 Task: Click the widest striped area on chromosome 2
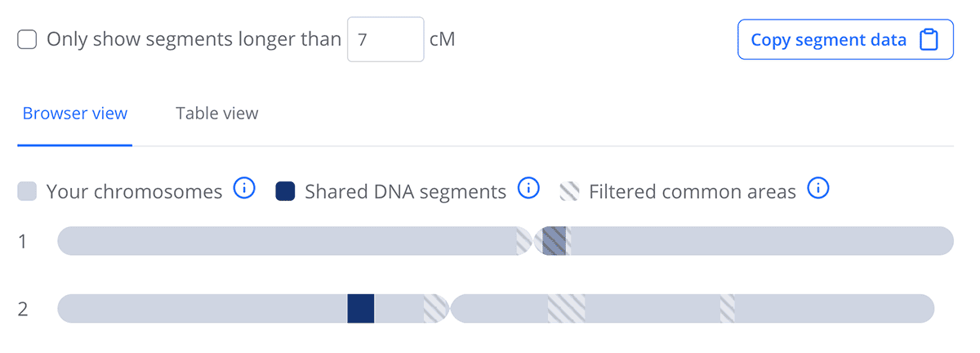pyautogui.click(x=566, y=309)
